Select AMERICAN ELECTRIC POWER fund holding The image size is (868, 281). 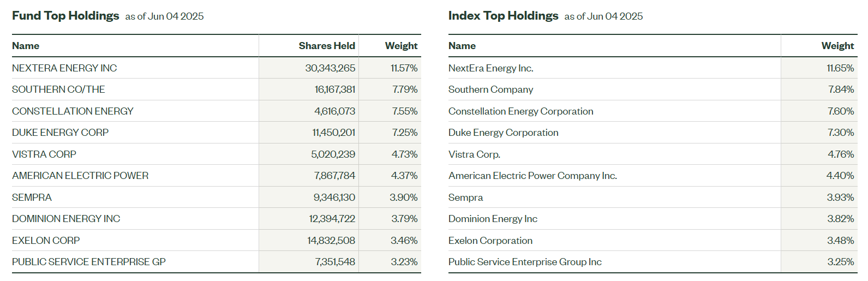80,176
